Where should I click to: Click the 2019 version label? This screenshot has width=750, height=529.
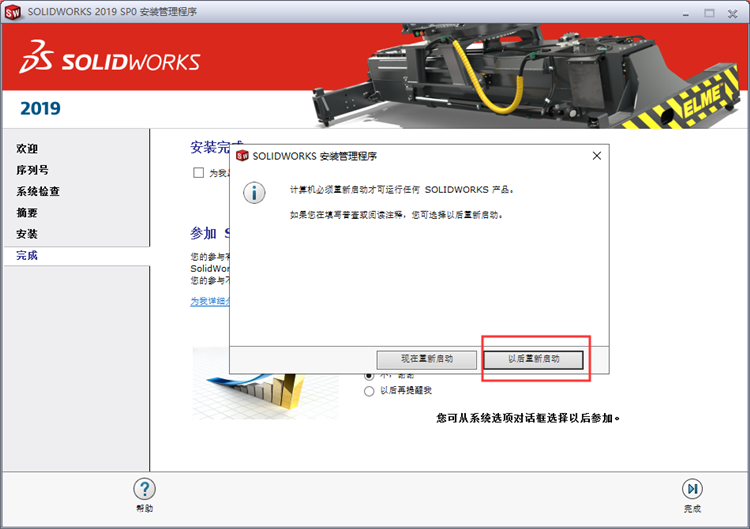40,108
